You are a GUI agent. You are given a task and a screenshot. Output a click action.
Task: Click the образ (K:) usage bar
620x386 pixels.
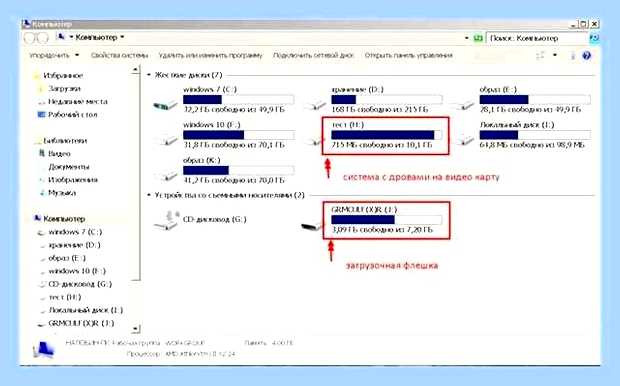click(x=238, y=170)
